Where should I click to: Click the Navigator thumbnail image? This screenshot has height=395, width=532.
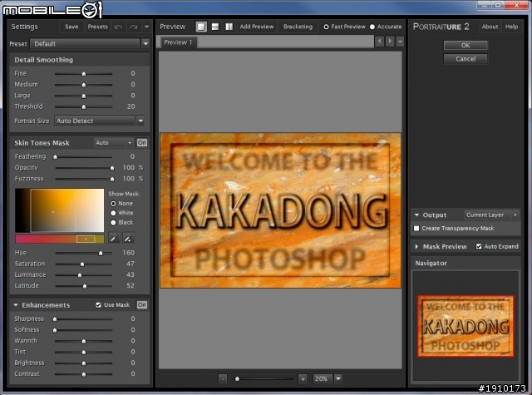[x=465, y=326]
